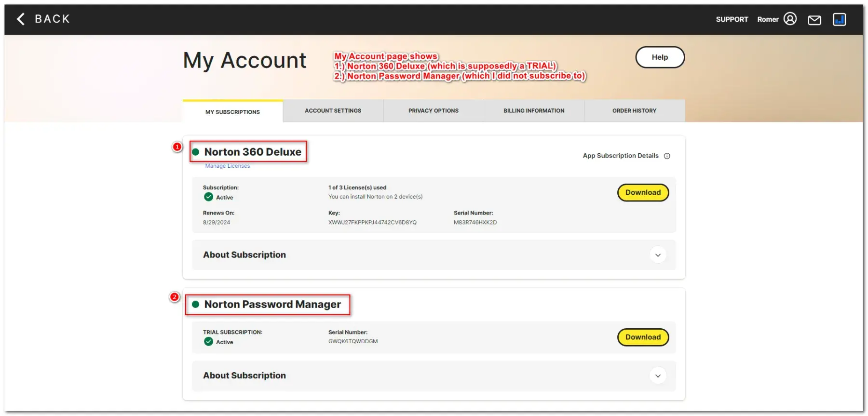Expand About Subscription for Norton 360 Deluxe
Image resolution: width=868 pixels, height=416 pixels.
click(658, 255)
